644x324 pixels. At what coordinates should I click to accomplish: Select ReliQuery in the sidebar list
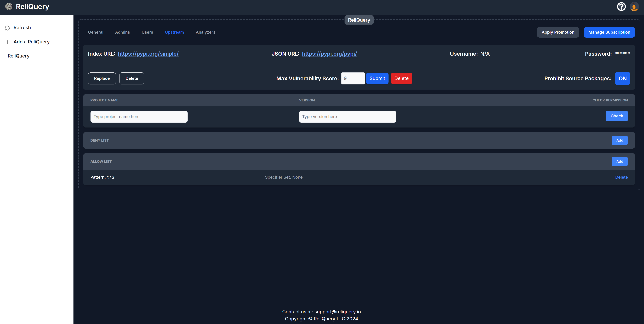click(19, 56)
